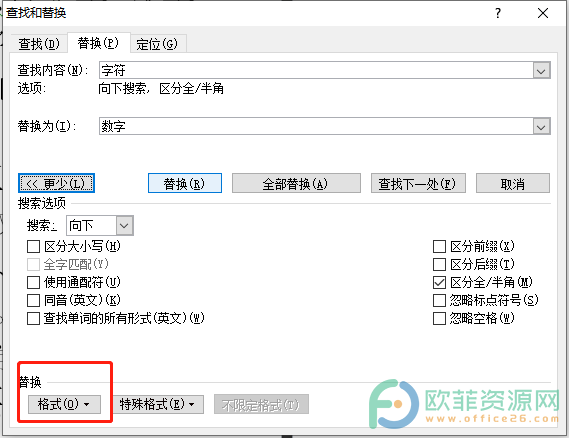569x438 pixels.
Task: Open the 特殊格式(E) dropdown button
Action: 157,404
